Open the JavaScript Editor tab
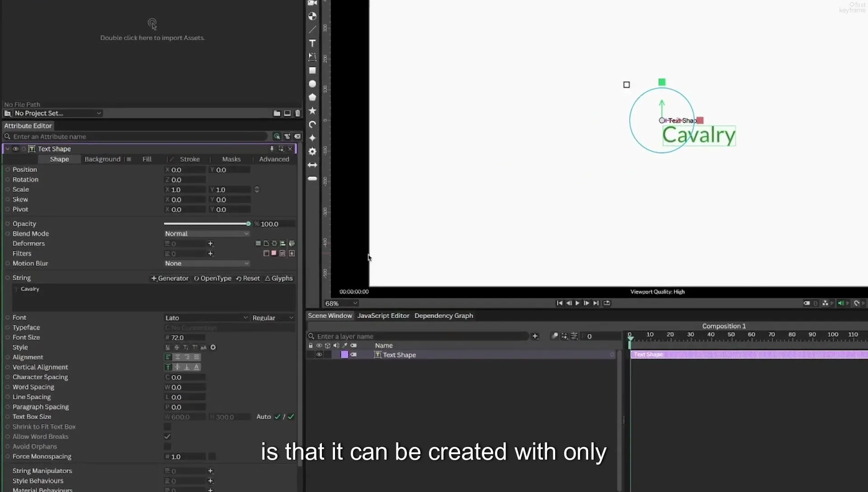 [x=383, y=316]
